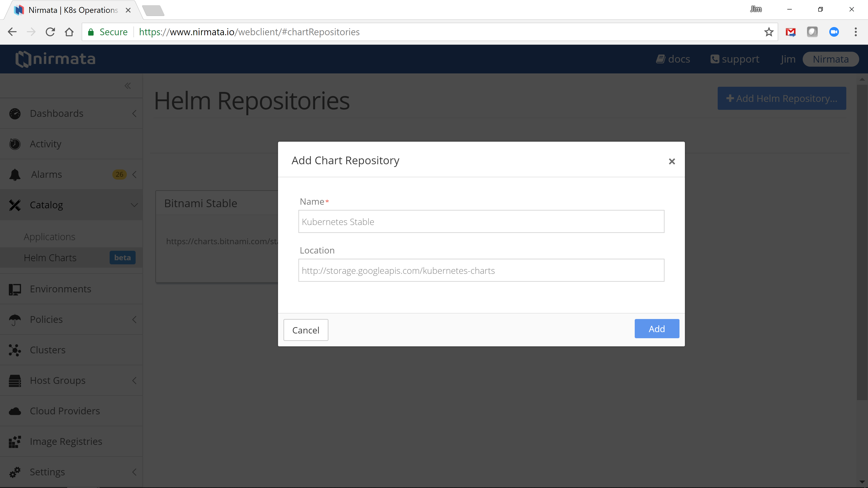This screenshot has width=868, height=488.
Task: Click the Zoom extension icon
Action: (x=834, y=32)
